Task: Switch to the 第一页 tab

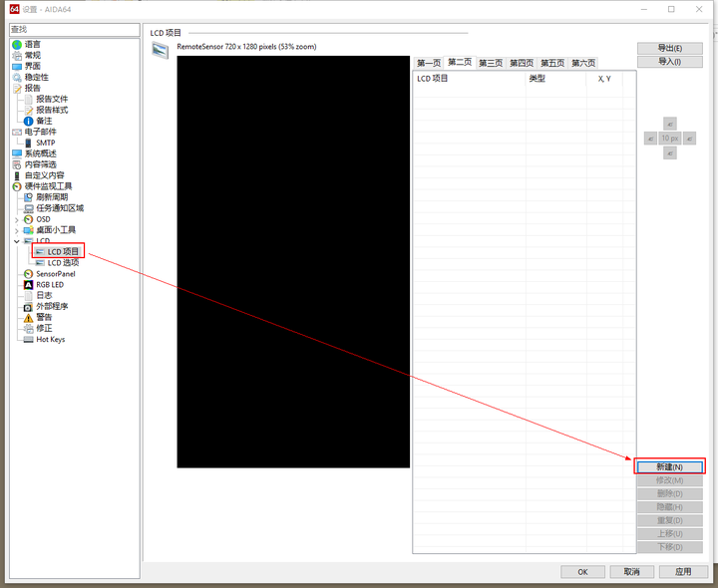Action: 428,63
